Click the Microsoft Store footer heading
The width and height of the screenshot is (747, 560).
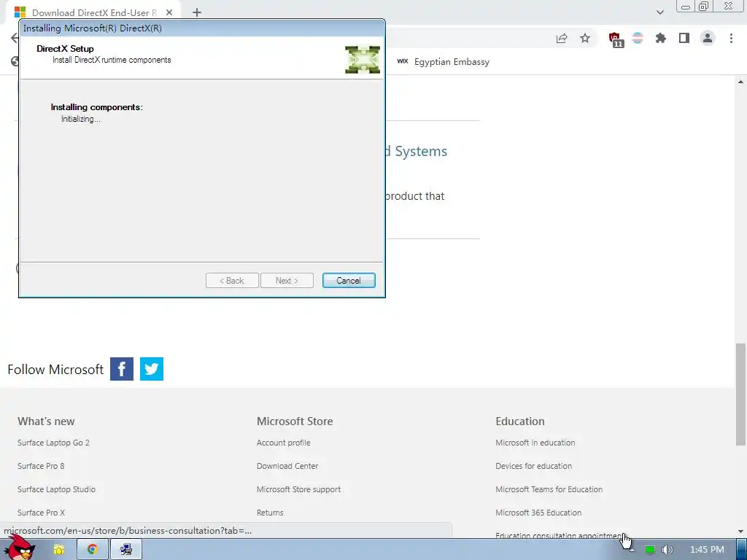click(295, 421)
